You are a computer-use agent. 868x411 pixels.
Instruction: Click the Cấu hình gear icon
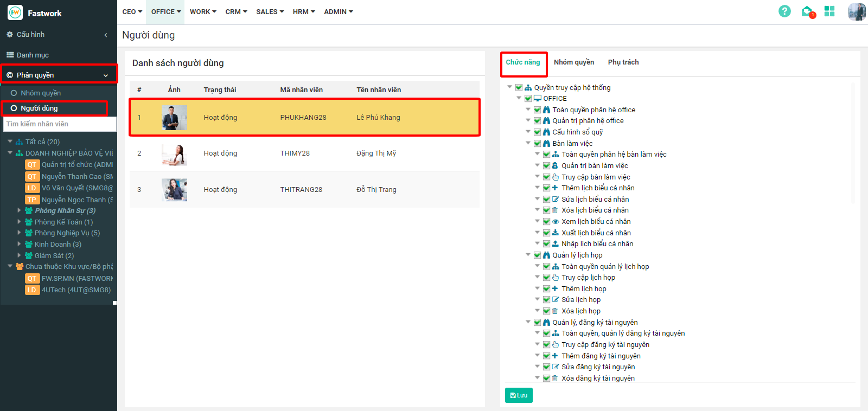pyautogui.click(x=10, y=35)
